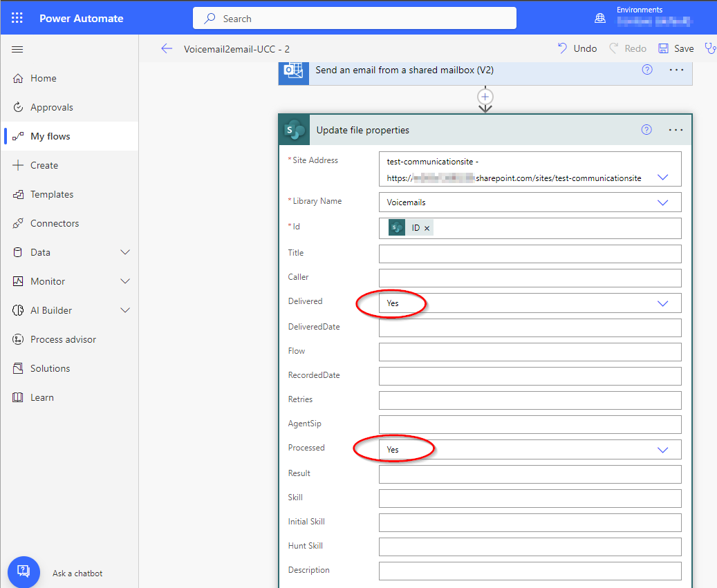
Task: Click the Search input box
Action: 355,18
